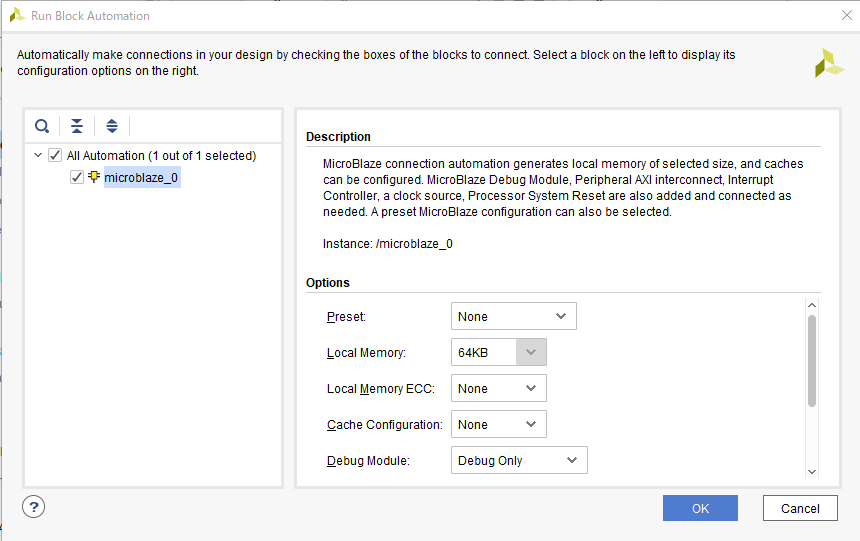
Task: Close the Run Block Automation dialog
Action: (847, 15)
